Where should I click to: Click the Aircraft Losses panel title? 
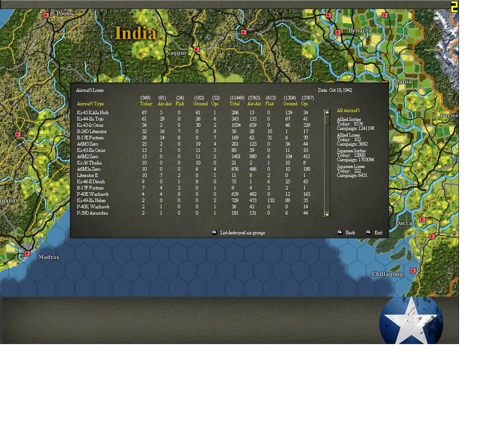point(90,90)
